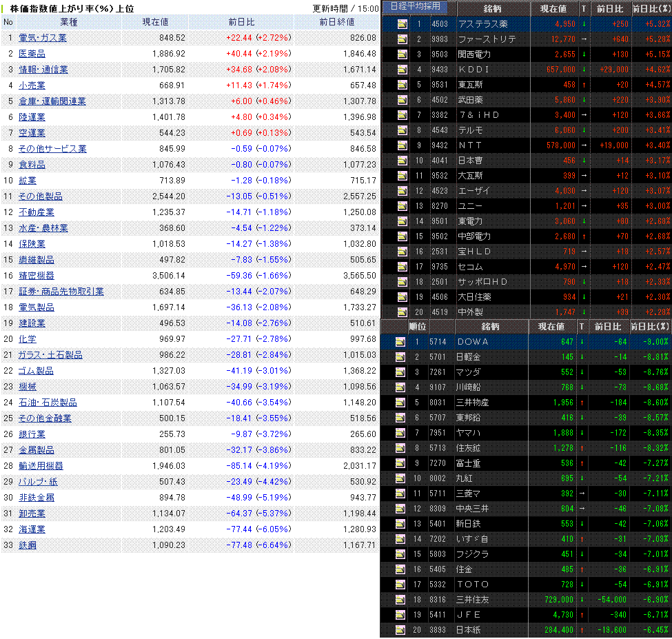Open the 電気・ガス業 sector link
Viewport: 672px width, 639px height.
click(x=43, y=38)
